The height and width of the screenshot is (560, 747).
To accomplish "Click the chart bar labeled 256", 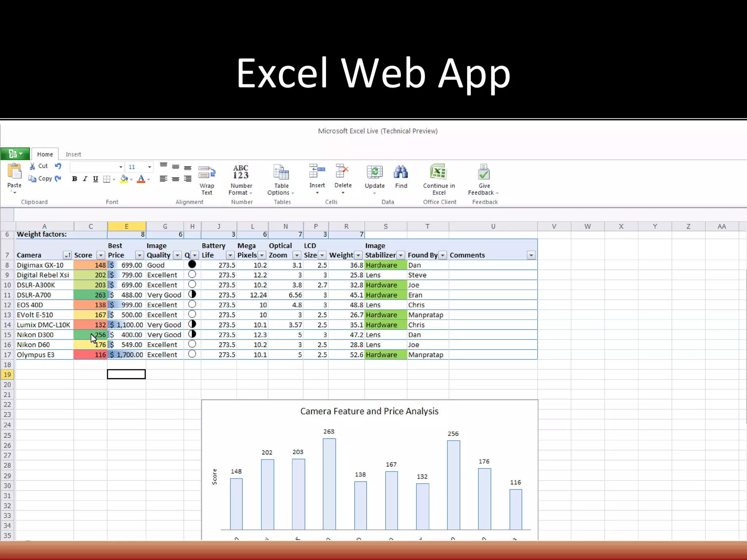I will [x=453, y=485].
